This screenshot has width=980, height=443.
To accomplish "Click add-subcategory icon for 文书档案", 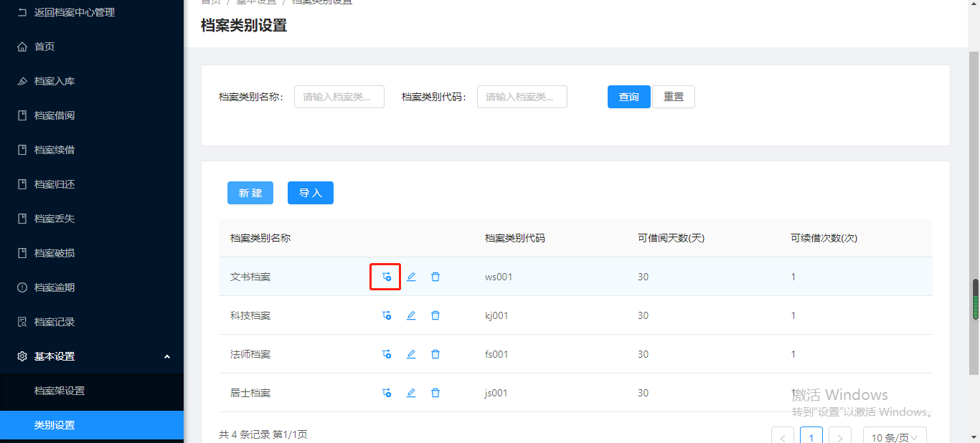I will [x=387, y=277].
